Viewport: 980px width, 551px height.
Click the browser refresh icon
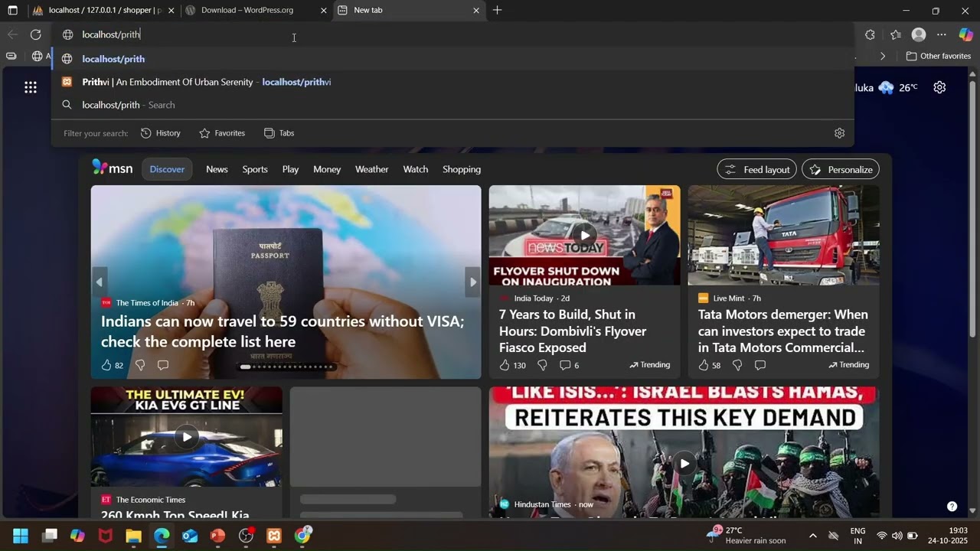(x=35, y=34)
